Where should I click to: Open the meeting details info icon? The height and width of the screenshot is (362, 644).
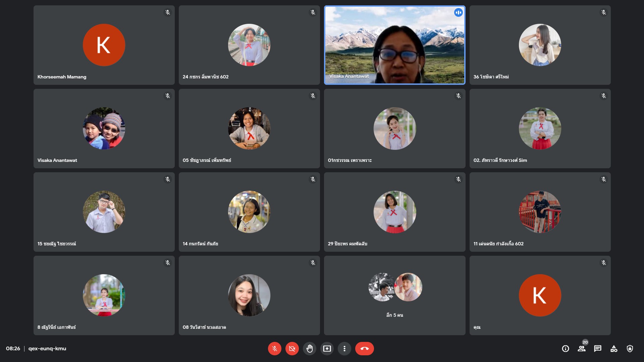(566, 349)
